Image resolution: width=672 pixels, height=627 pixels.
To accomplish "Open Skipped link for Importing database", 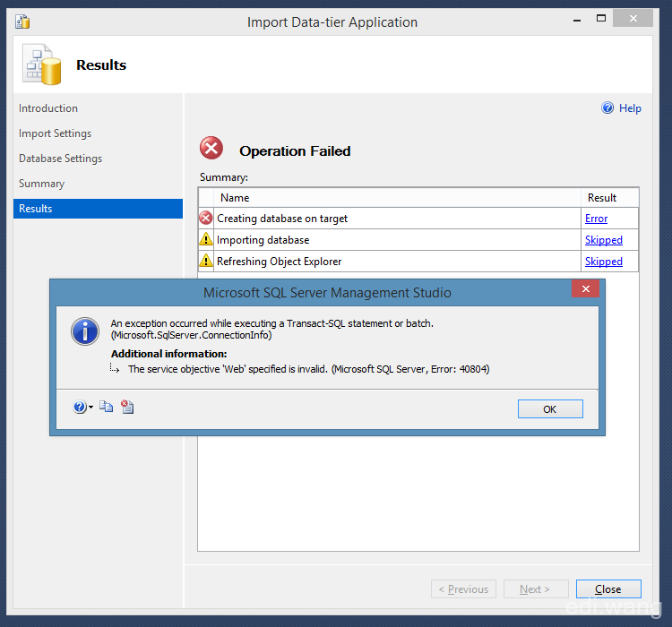I will 603,240.
